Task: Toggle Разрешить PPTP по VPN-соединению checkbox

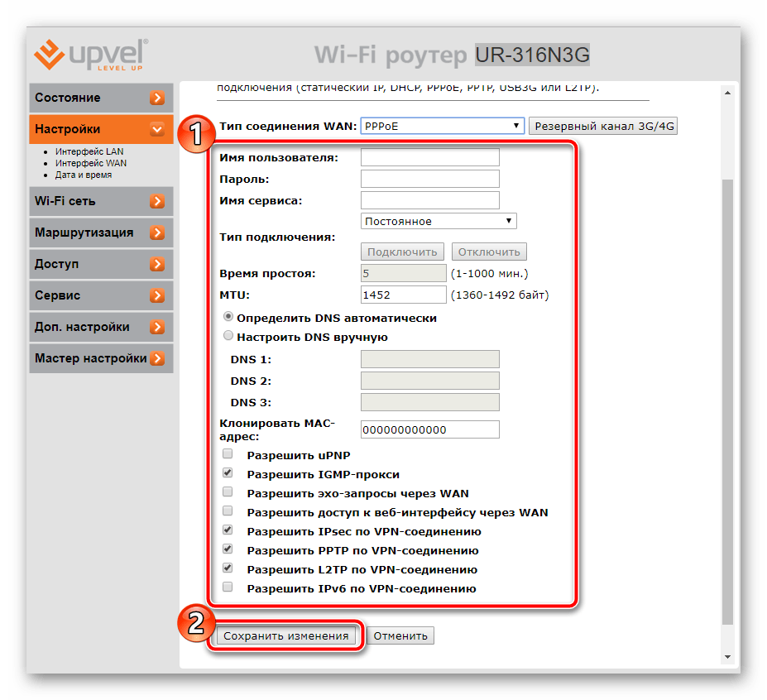Action: [x=228, y=549]
